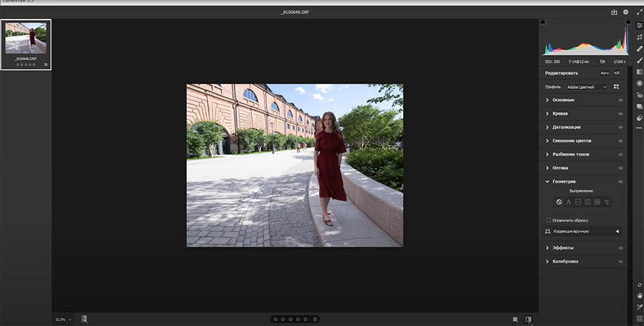Open the Профиль dropdown (Adobe Цветной)
Image resolution: width=644 pixels, height=326 pixels.
point(587,87)
